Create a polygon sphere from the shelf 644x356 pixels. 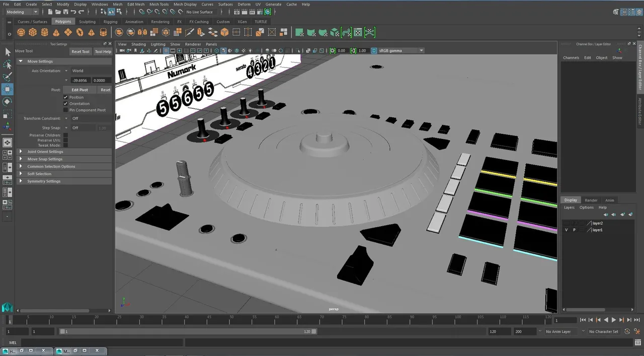click(21, 32)
